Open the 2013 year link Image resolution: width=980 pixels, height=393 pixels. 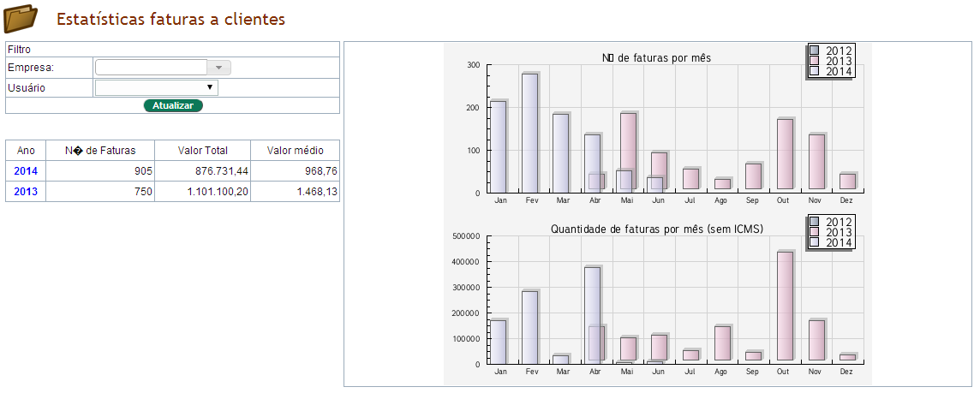(x=26, y=191)
